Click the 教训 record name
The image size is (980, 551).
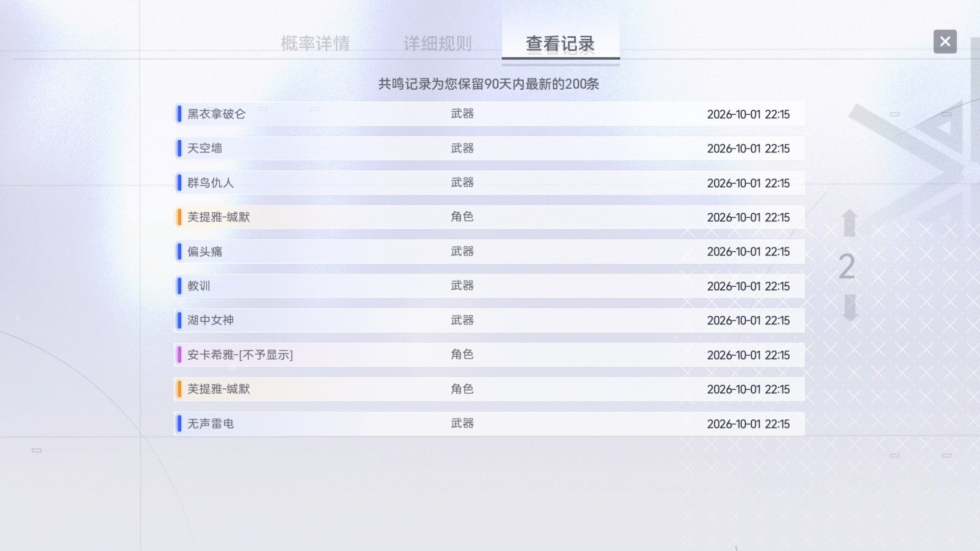point(199,286)
